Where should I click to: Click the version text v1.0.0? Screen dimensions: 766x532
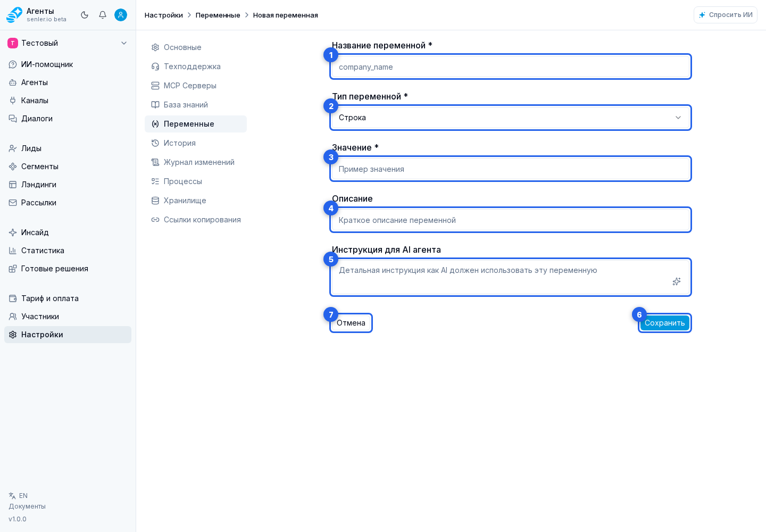18,519
